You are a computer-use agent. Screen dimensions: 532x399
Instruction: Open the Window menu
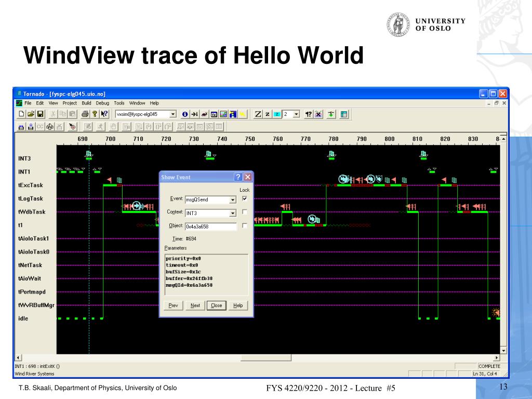coord(137,103)
